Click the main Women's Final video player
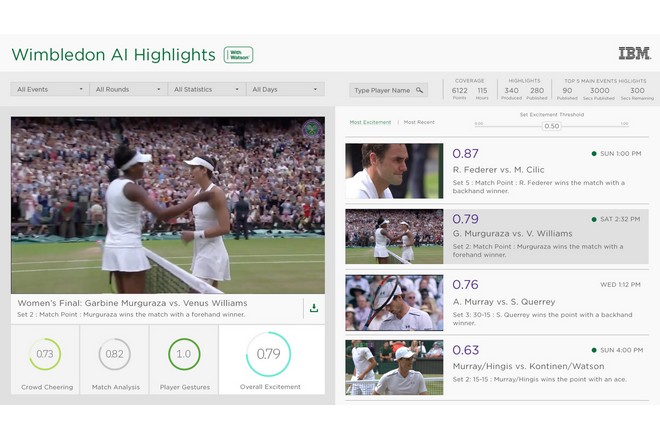The width and height of the screenshot is (660, 440). tap(168, 205)
